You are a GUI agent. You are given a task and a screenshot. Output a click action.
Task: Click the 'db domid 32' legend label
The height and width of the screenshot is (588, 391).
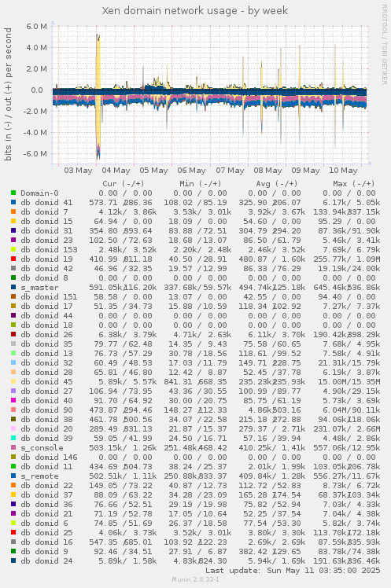click(x=46, y=363)
